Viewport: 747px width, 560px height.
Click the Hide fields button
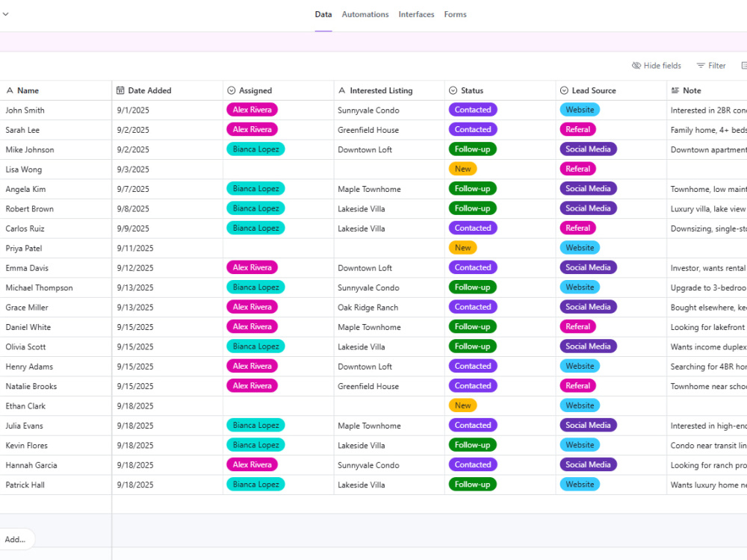657,66
